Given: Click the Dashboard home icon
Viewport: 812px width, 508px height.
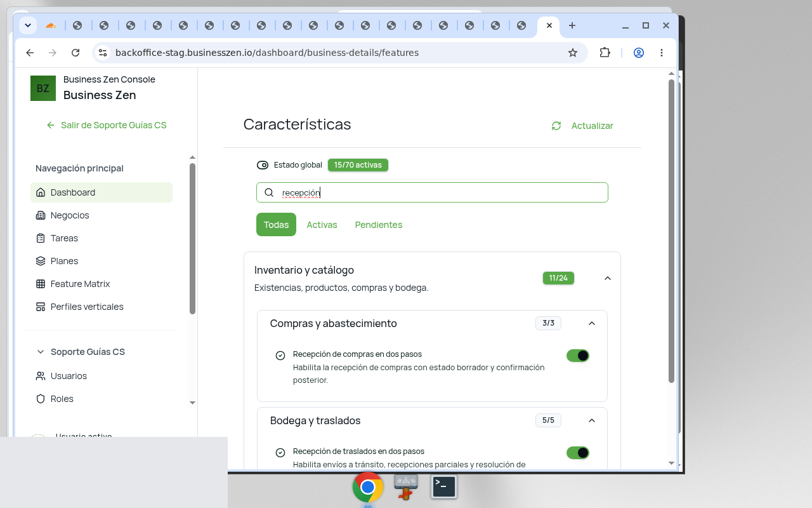Looking at the screenshot, I should [x=41, y=192].
